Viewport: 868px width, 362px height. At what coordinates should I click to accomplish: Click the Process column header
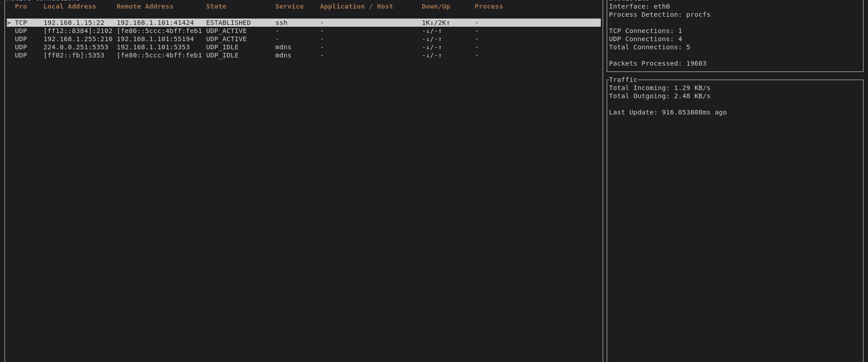[489, 6]
